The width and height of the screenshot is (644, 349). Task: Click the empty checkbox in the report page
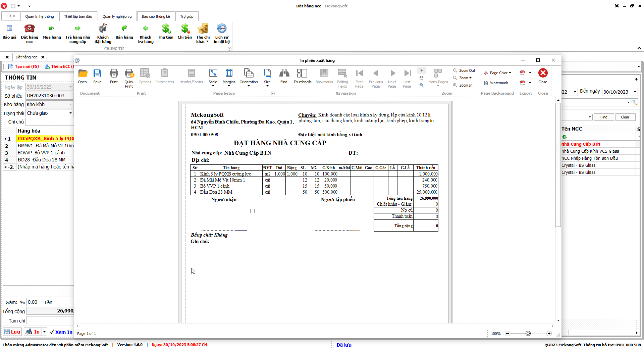point(252,211)
